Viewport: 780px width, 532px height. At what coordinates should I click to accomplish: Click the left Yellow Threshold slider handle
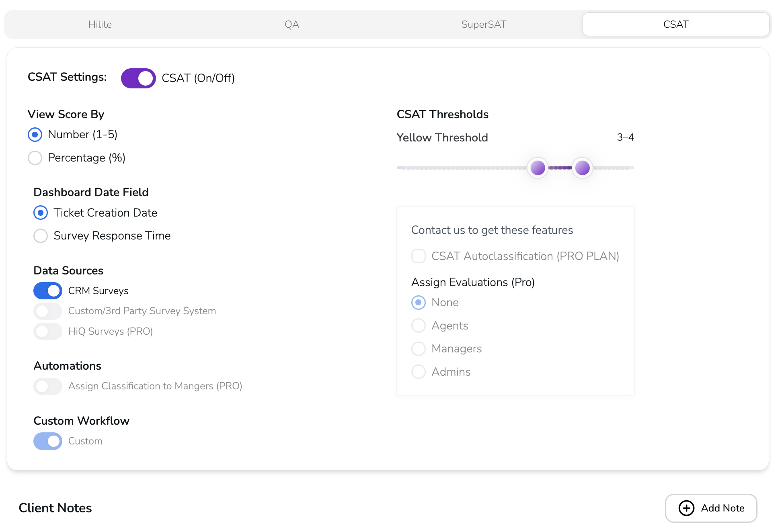pos(538,168)
